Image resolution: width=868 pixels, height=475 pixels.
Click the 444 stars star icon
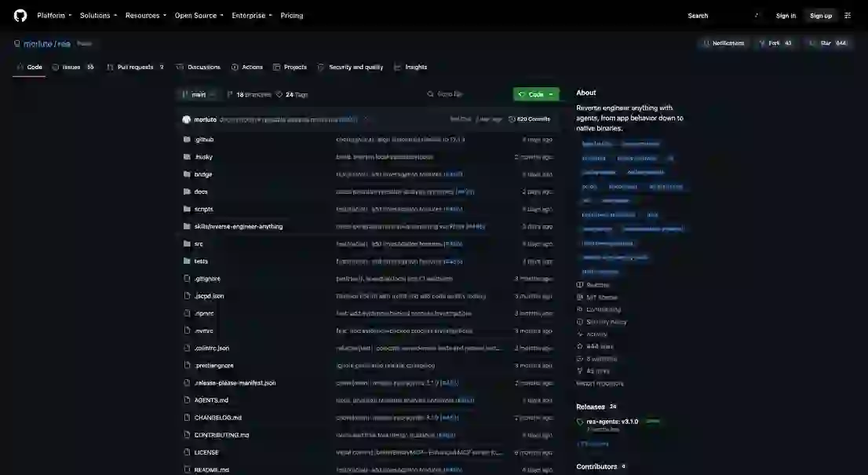pos(580,346)
